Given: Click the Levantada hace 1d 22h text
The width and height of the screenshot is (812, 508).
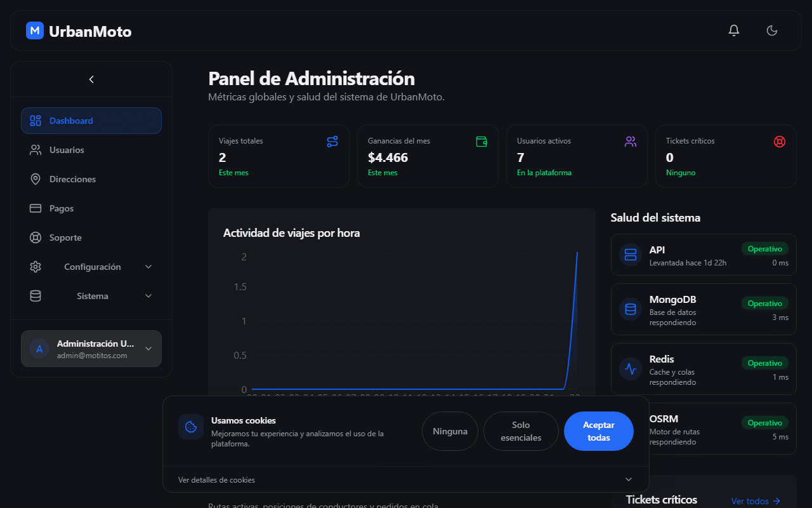Looking at the screenshot, I should click(x=688, y=263).
